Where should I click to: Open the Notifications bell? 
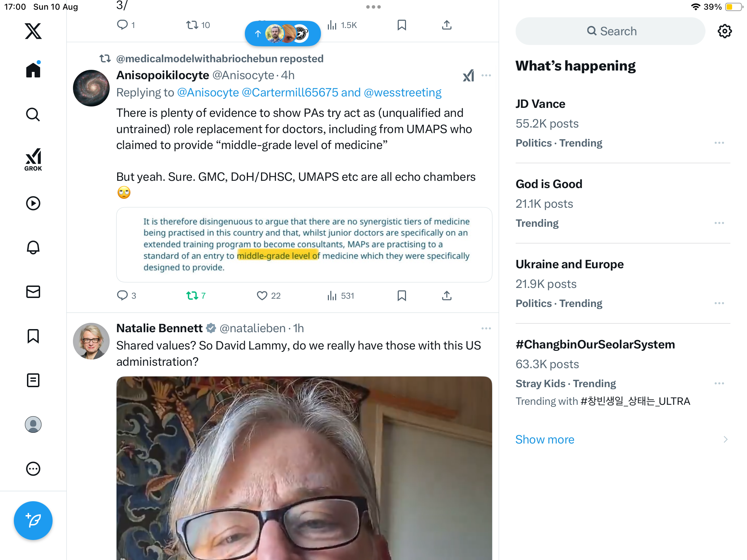[x=33, y=247]
